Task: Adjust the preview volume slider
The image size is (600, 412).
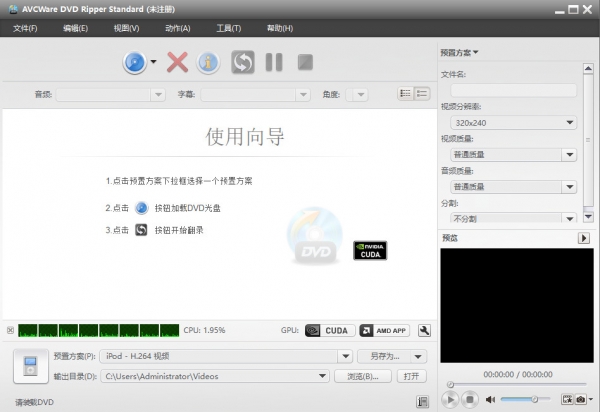Action: point(525,399)
